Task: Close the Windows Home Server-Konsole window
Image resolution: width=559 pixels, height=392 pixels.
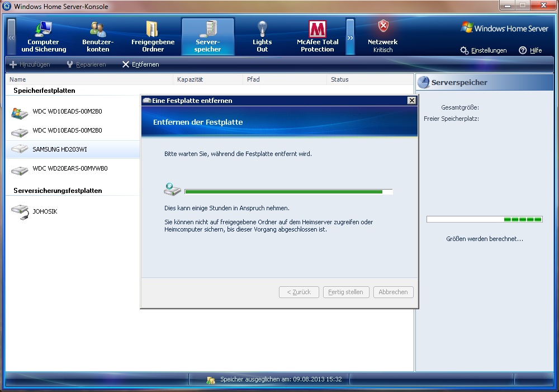Action: click(x=543, y=6)
